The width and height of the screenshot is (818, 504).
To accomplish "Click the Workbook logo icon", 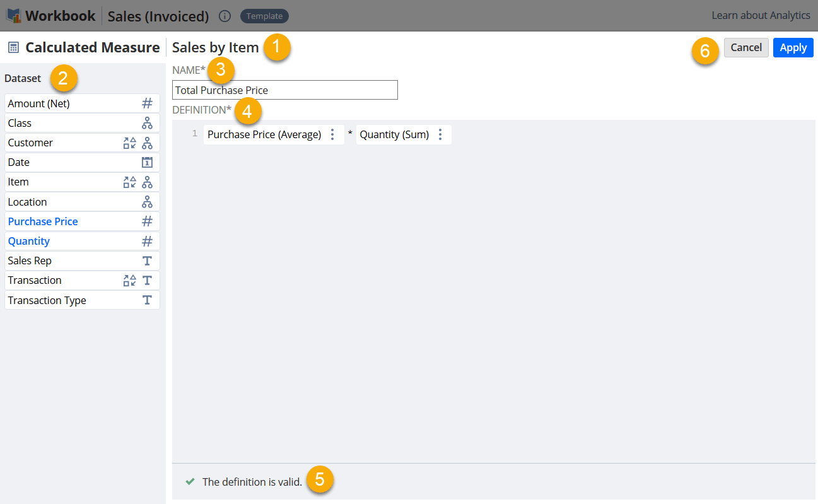I will pyautogui.click(x=13, y=16).
